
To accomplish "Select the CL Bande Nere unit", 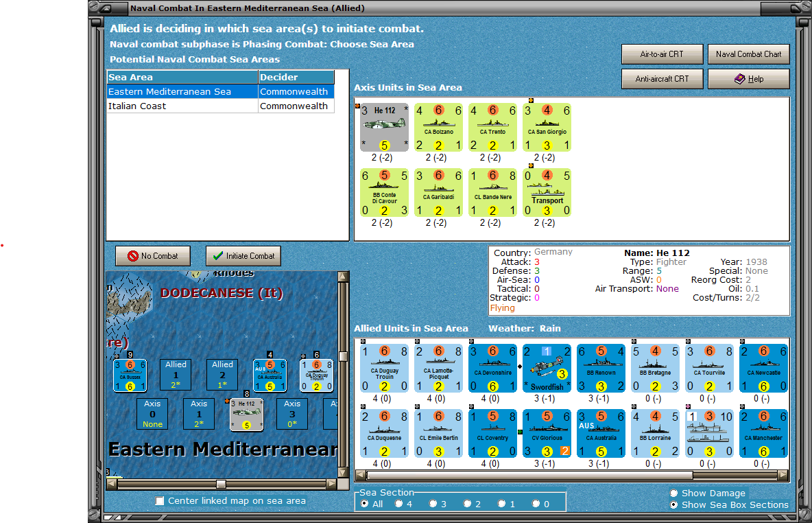I will pos(492,193).
